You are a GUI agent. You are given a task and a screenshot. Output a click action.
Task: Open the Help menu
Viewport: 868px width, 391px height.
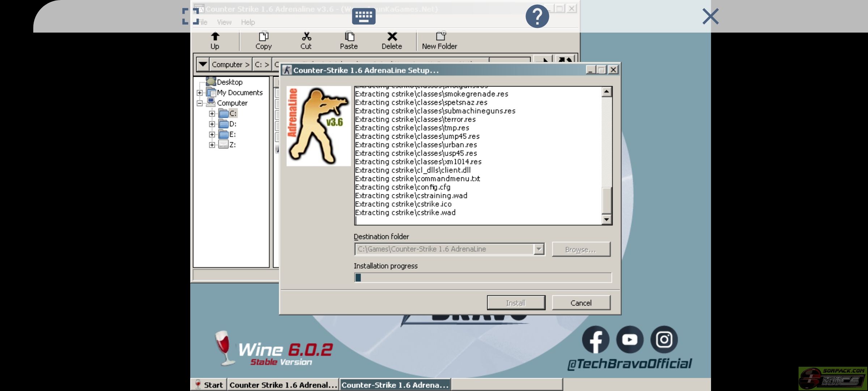pyautogui.click(x=248, y=22)
